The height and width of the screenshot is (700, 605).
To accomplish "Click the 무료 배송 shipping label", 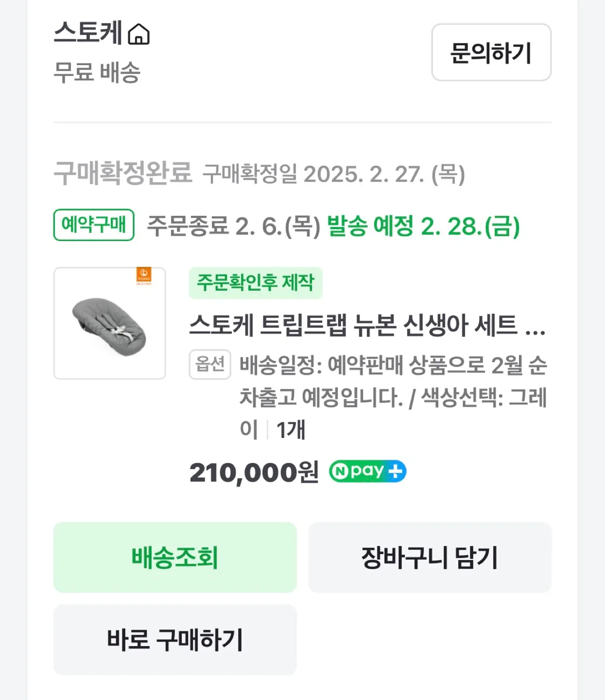I will click(97, 72).
